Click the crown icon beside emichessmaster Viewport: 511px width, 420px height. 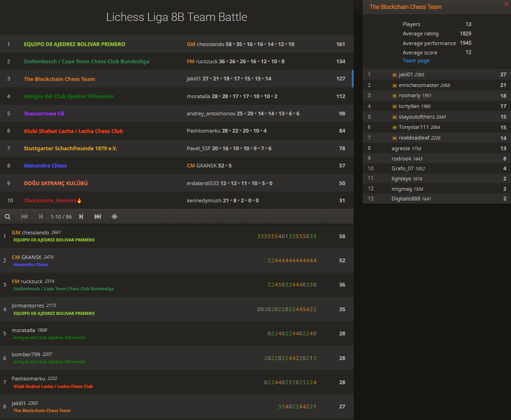pos(394,85)
